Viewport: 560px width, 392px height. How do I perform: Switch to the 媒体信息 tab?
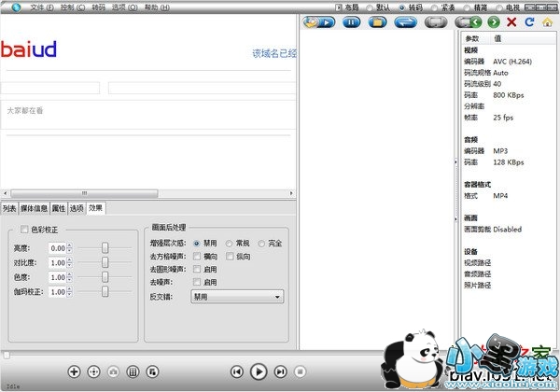point(34,208)
